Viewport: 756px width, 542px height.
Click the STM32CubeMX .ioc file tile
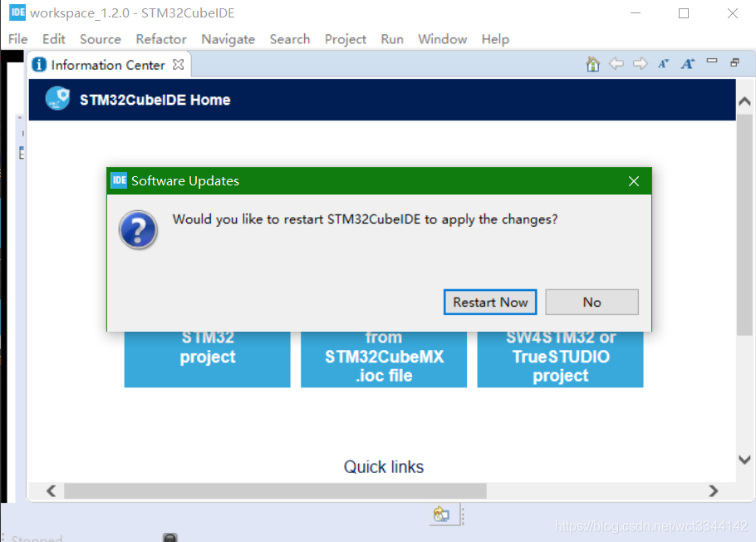[384, 358]
